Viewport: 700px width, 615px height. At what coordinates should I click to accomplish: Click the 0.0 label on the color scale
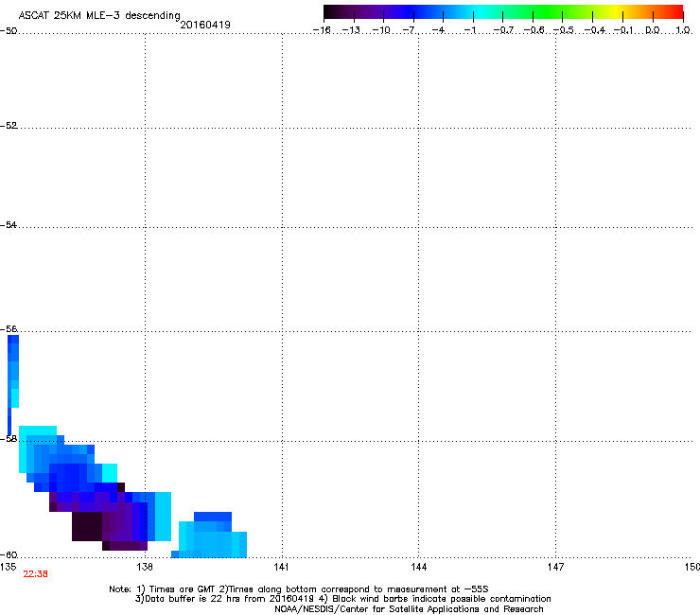tap(653, 30)
